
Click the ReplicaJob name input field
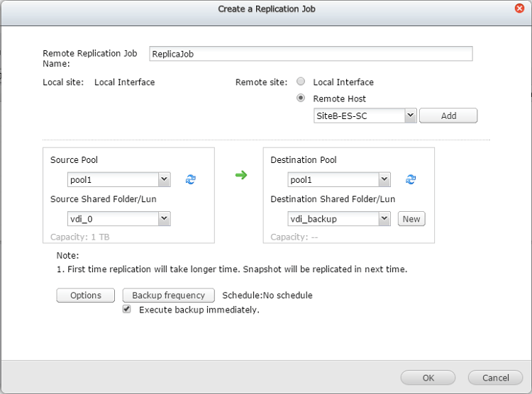pos(311,54)
